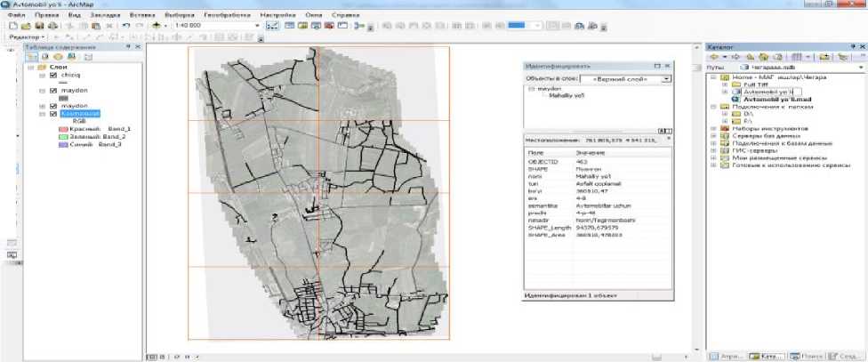Open the Выборка menu
The width and height of the screenshot is (868, 362).
(x=180, y=16)
